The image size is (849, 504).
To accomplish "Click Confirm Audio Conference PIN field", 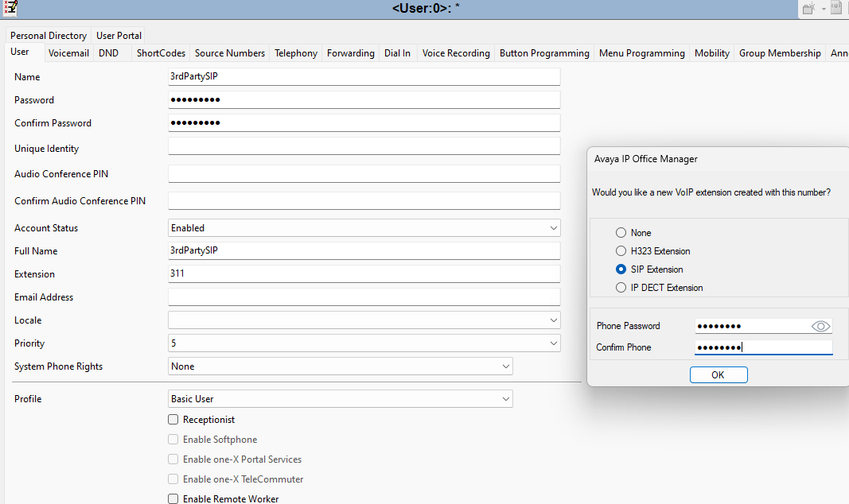I will point(364,200).
